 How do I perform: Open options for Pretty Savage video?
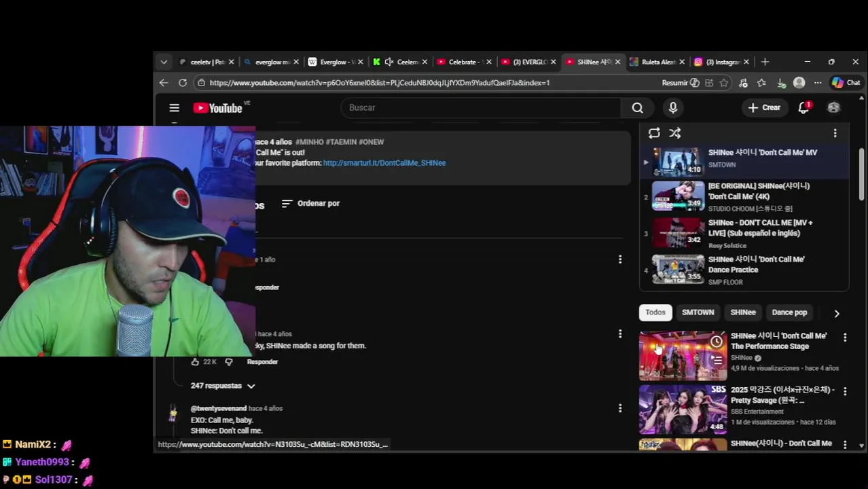point(845,391)
